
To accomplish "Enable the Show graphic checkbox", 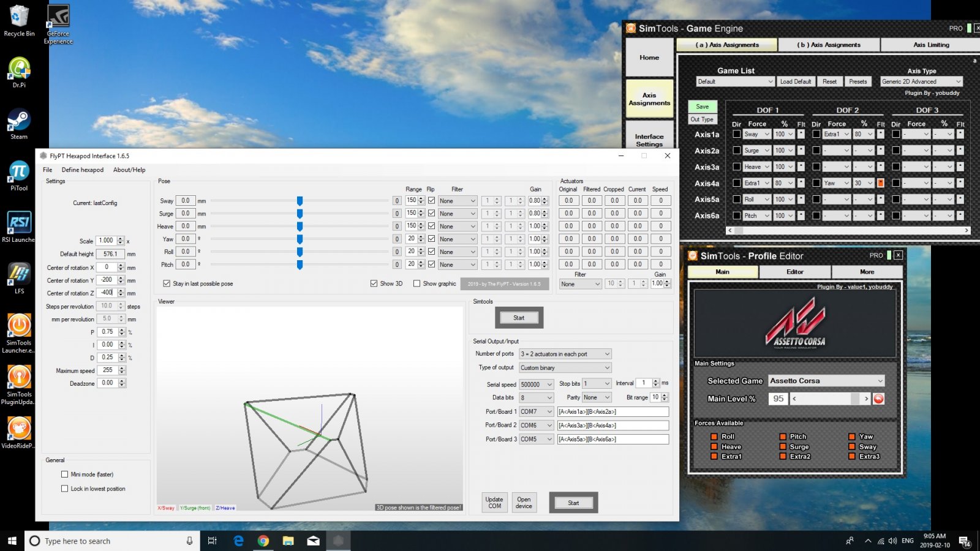I will click(417, 283).
